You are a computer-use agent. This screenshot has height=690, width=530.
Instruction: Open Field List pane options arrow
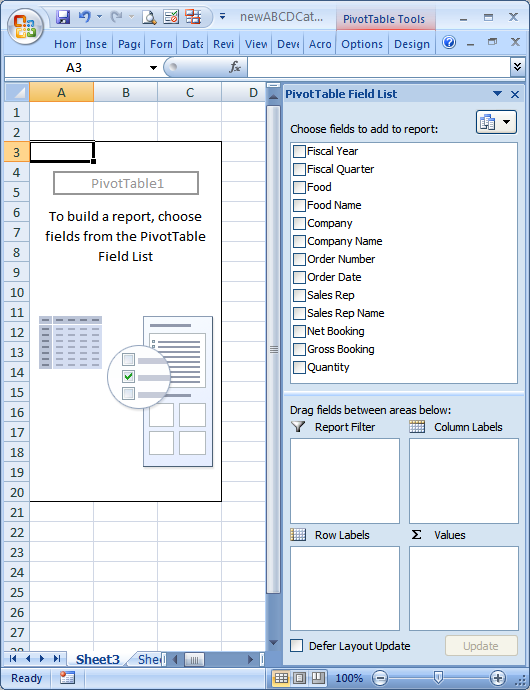click(497, 94)
